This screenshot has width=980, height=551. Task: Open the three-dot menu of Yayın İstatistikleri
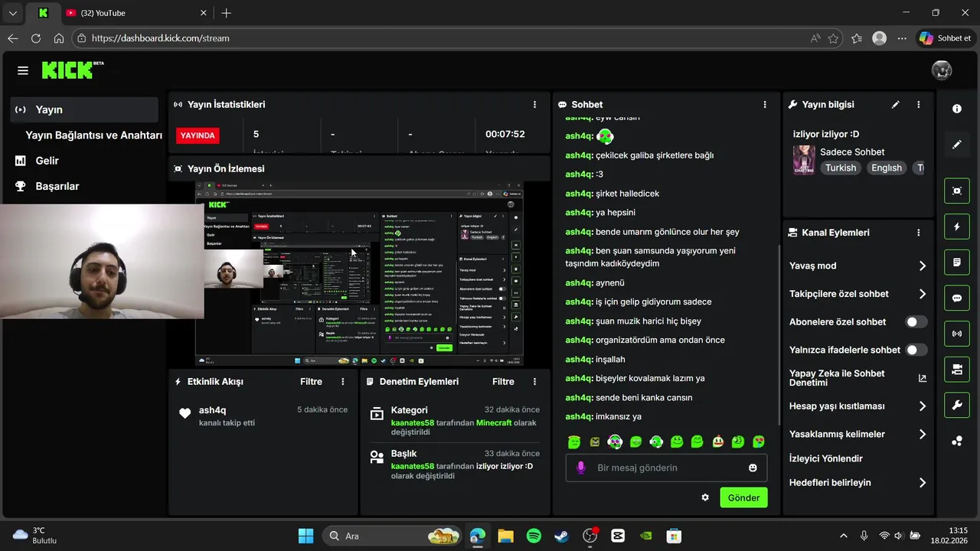coord(534,105)
